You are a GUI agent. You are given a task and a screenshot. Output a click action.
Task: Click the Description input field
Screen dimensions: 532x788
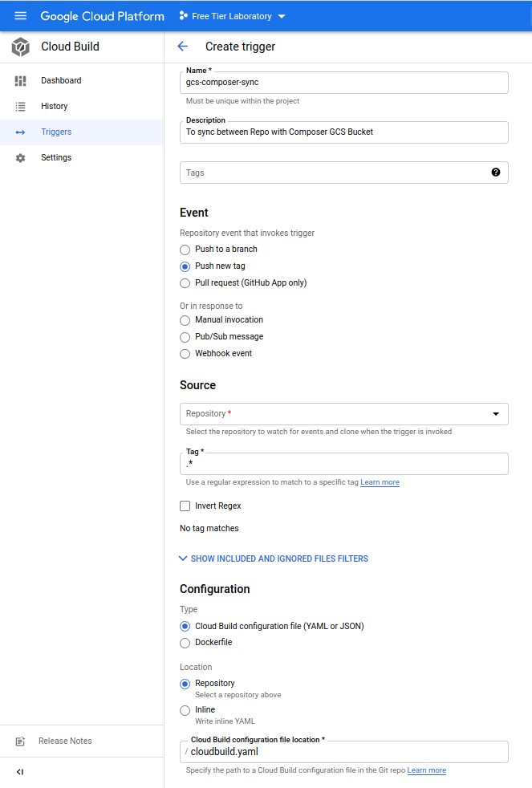344,132
